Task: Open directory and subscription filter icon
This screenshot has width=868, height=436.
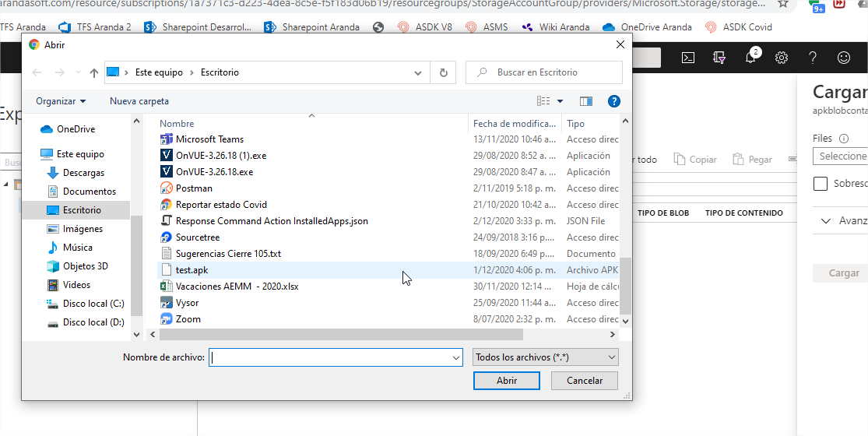Action: (x=719, y=58)
